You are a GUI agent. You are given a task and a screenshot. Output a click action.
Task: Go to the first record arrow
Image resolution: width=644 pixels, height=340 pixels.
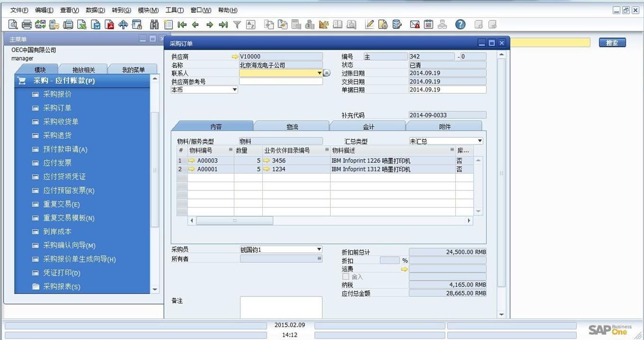coord(182,25)
